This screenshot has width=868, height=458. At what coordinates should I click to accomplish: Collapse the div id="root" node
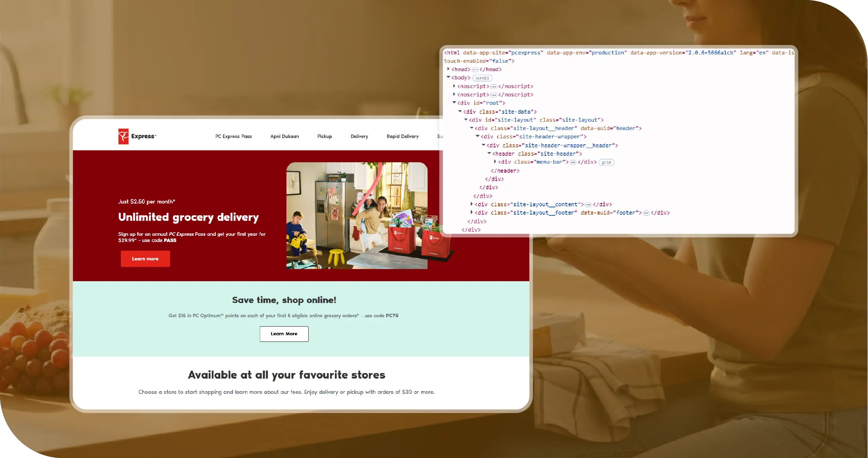click(454, 103)
